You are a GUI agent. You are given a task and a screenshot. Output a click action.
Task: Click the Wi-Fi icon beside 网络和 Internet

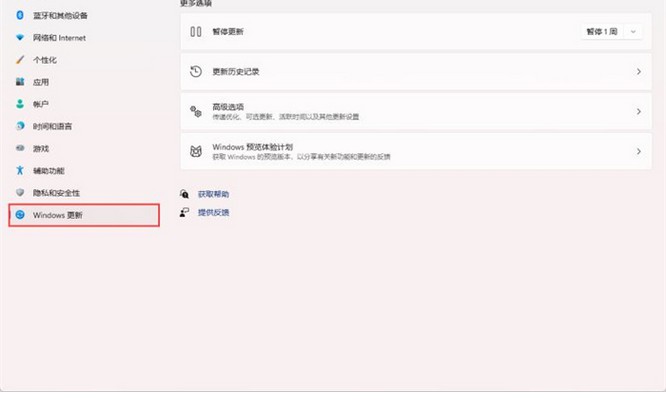(19, 37)
